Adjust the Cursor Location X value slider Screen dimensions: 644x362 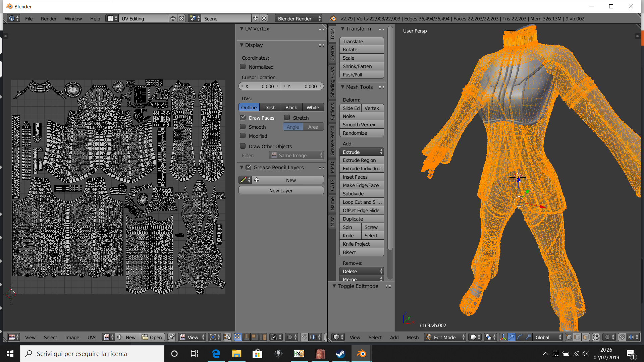(260, 86)
